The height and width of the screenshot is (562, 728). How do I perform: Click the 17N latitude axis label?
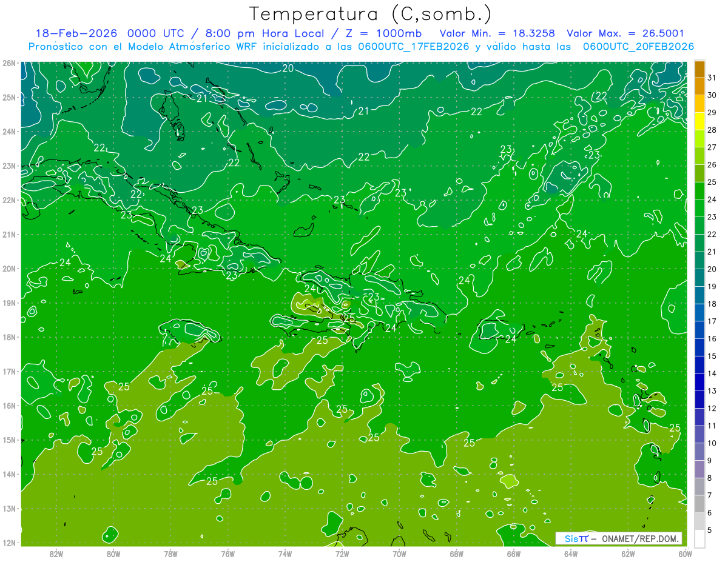point(8,372)
